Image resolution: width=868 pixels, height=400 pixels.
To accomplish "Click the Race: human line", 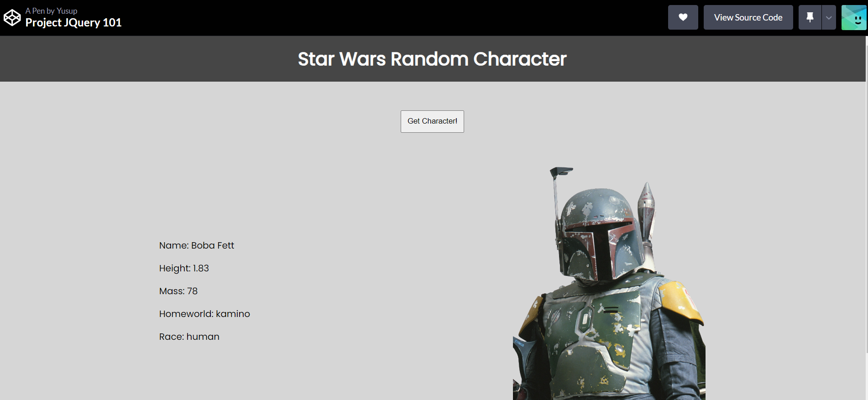I will [x=189, y=337].
